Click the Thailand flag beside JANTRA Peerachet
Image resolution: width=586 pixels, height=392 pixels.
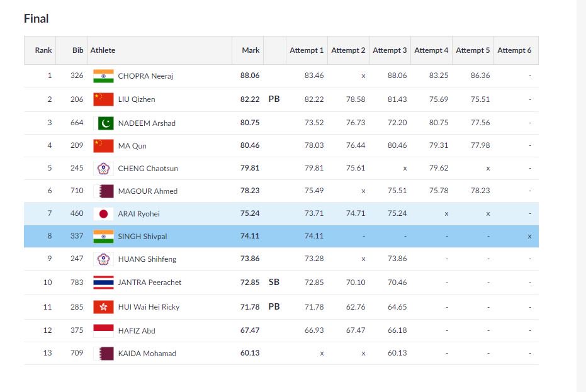(x=103, y=283)
